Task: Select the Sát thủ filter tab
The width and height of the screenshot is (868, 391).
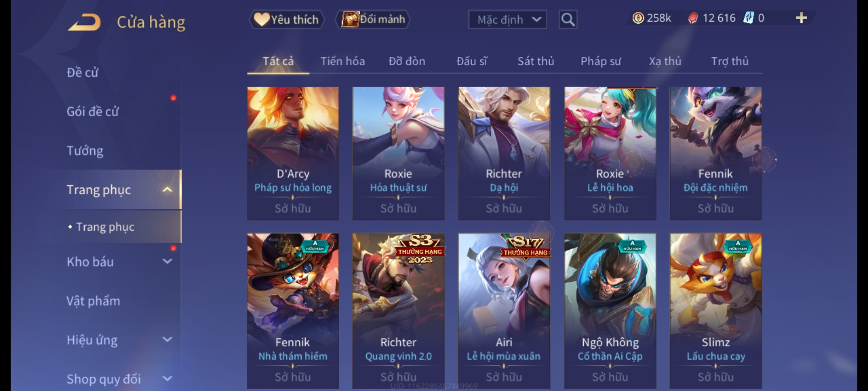Action: (x=536, y=61)
